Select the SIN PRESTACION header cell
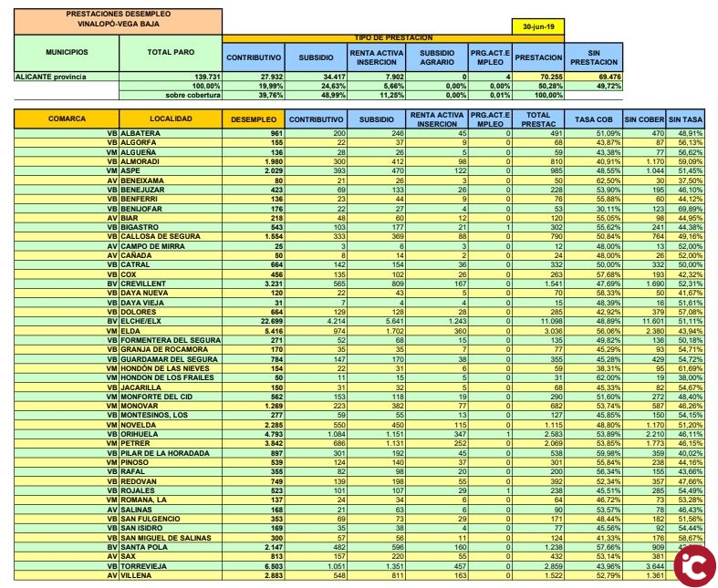This screenshot has width=718, height=588. tap(589, 57)
